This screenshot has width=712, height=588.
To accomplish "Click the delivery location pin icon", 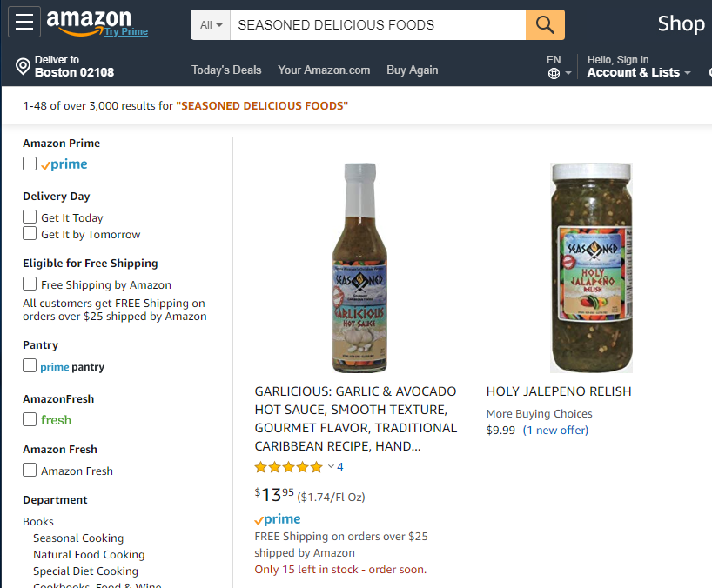I will point(24,67).
